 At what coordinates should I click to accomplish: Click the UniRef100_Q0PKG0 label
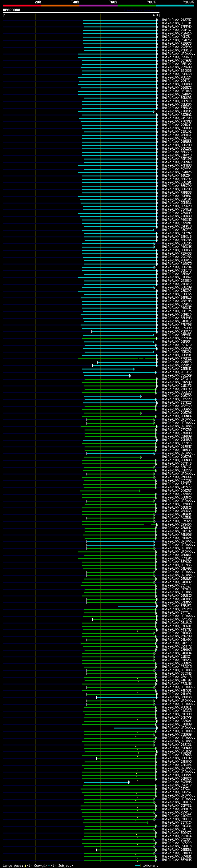(x=177, y=697)
